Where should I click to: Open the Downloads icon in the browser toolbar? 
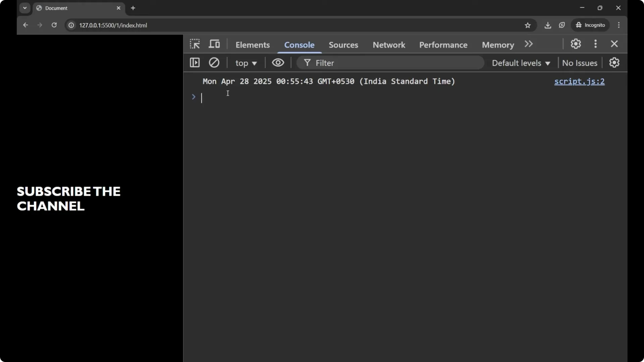click(x=548, y=25)
